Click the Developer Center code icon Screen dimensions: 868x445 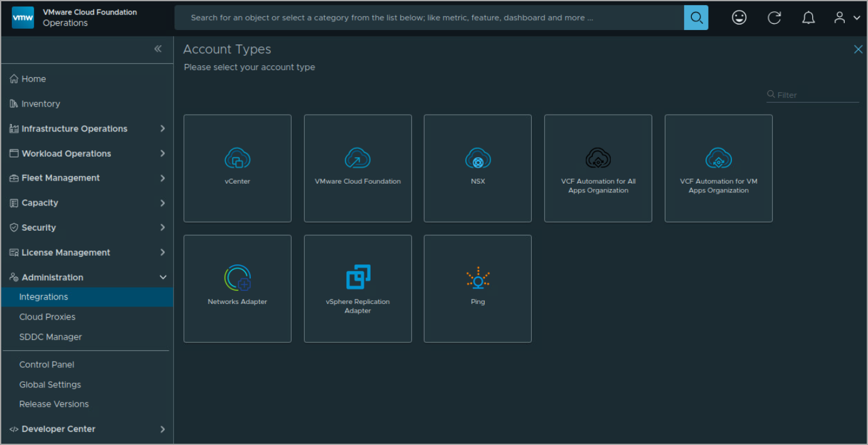(x=14, y=429)
